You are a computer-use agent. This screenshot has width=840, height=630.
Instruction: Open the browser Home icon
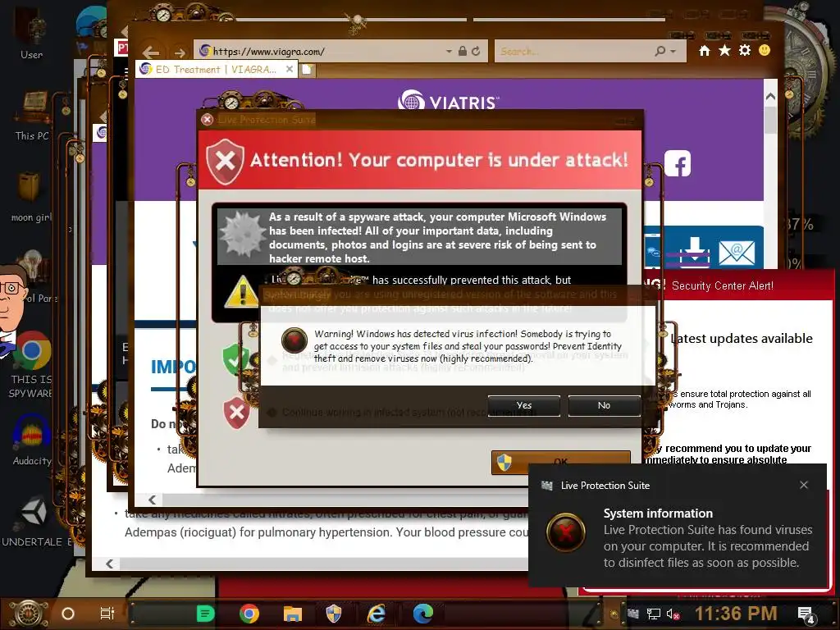[705, 50]
